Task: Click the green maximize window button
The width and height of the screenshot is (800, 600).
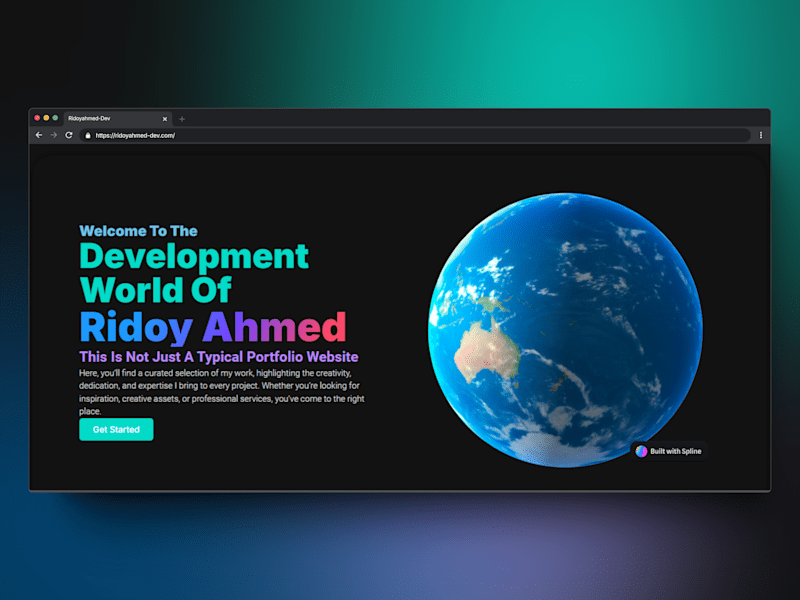Action: 55,118
